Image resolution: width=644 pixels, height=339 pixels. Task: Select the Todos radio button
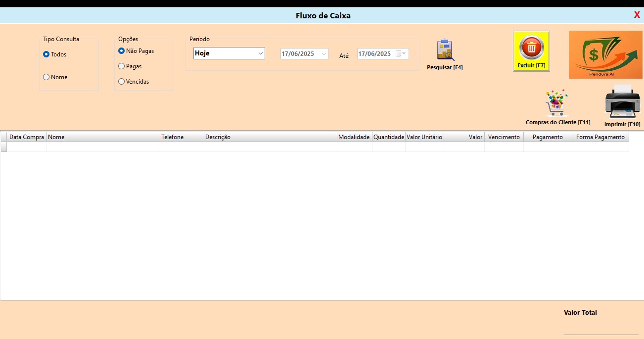click(46, 54)
